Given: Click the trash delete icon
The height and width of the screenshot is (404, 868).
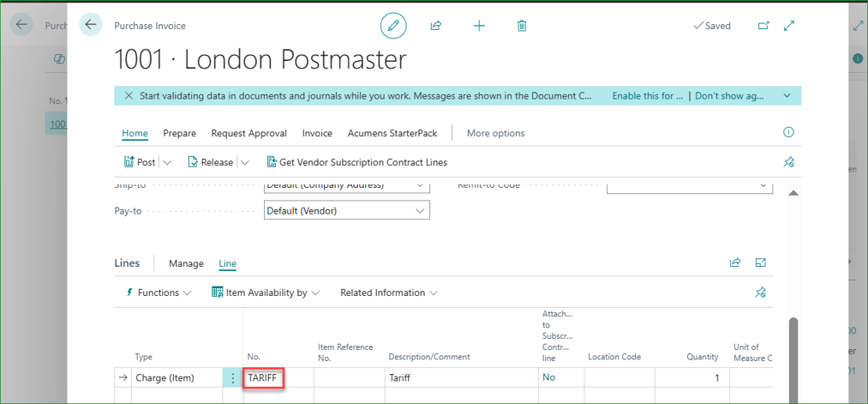Looking at the screenshot, I should [522, 26].
